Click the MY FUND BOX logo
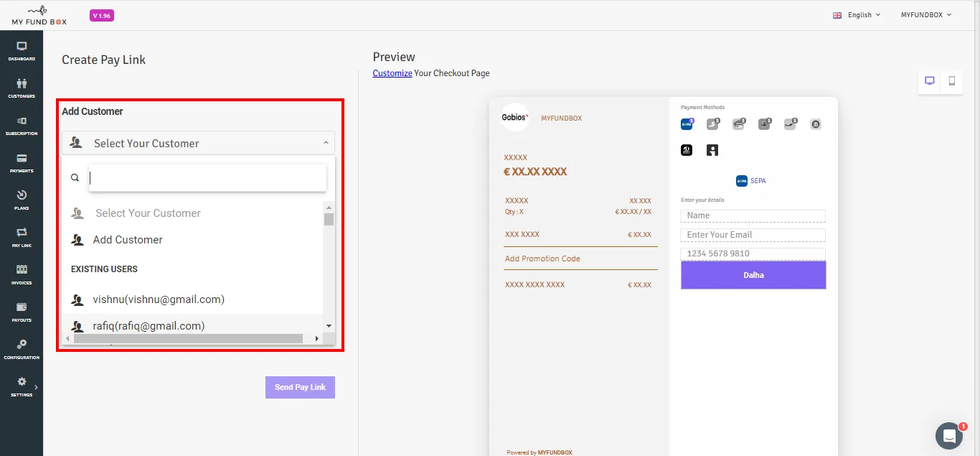Image resolution: width=980 pixels, height=456 pixels. 39,15
